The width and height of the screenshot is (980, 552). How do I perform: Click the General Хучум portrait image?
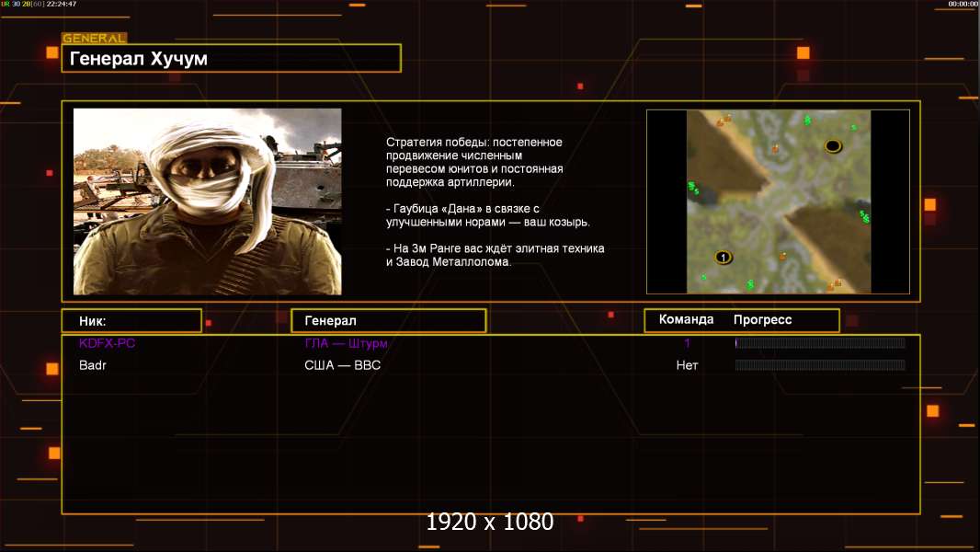207,201
